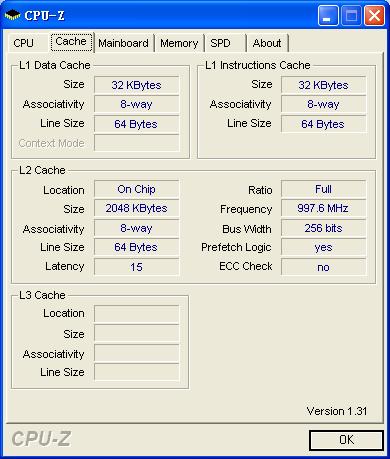The image size is (390, 459).
Task: Click the L1 Data Cache size field
Action: tap(137, 85)
